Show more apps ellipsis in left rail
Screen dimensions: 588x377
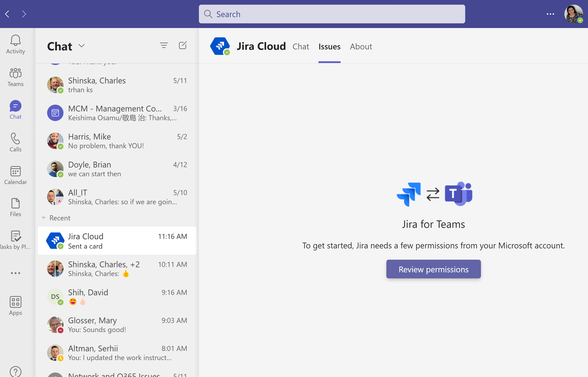click(x=15, y=273)
